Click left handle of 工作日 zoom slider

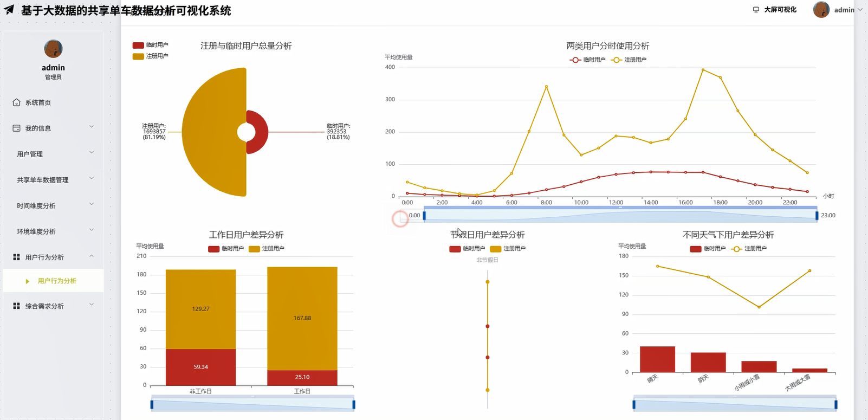pyautogui.click(x=152, y=404)
